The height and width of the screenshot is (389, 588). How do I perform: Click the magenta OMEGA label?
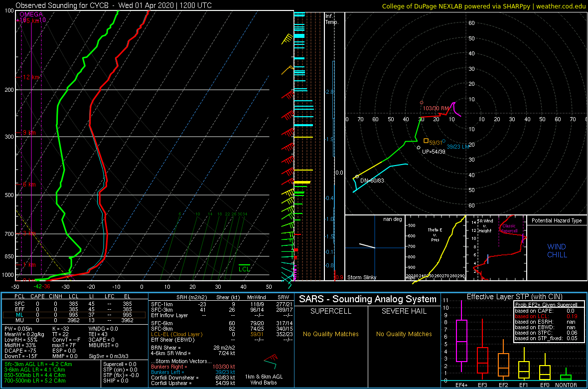click(31, 14)
